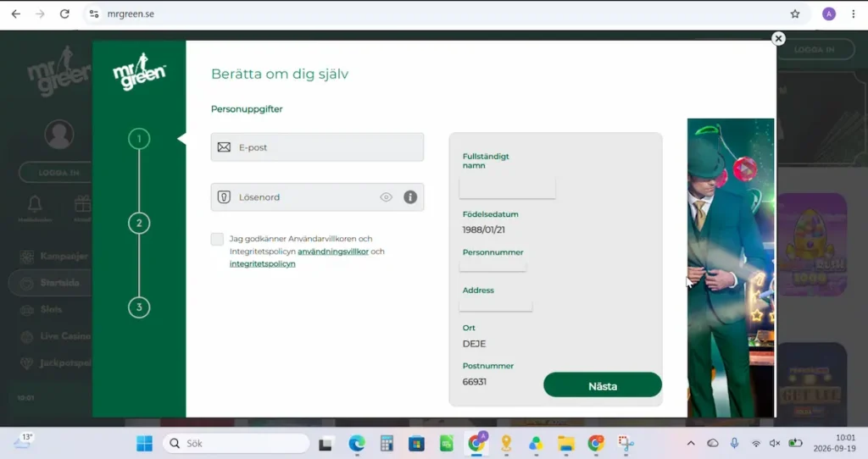Open Slots in background sidebar
Viewport: 868px width, 459px height.
[41, 310]
